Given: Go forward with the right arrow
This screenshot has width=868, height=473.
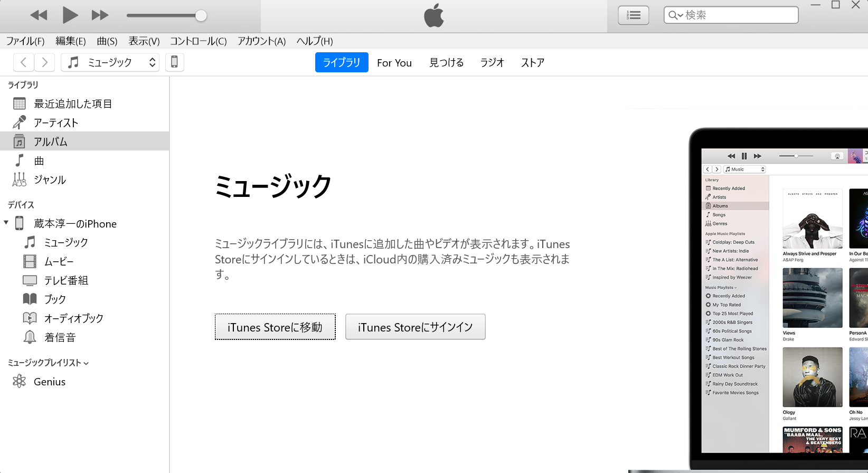Looking at the screenshot, I should (x=45, y=62).
